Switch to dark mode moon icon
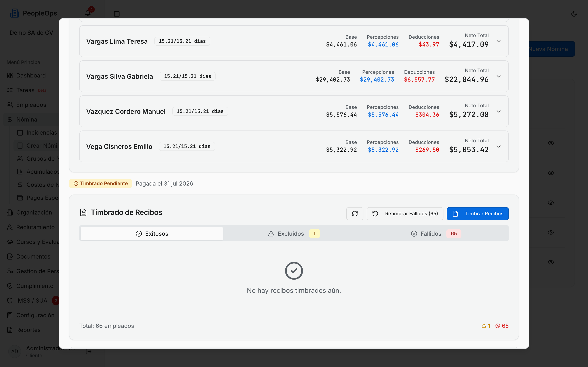The image size is (588, 367). click(574, 14)
